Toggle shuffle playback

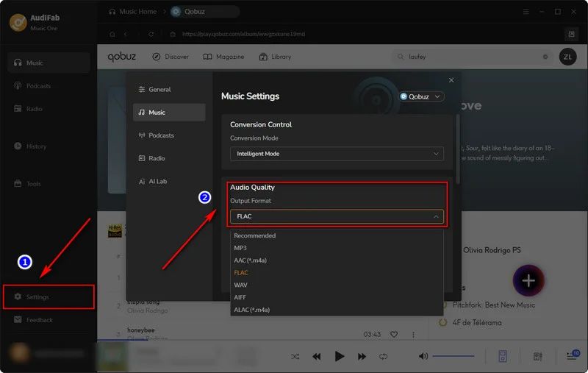[x=295, y=357]
